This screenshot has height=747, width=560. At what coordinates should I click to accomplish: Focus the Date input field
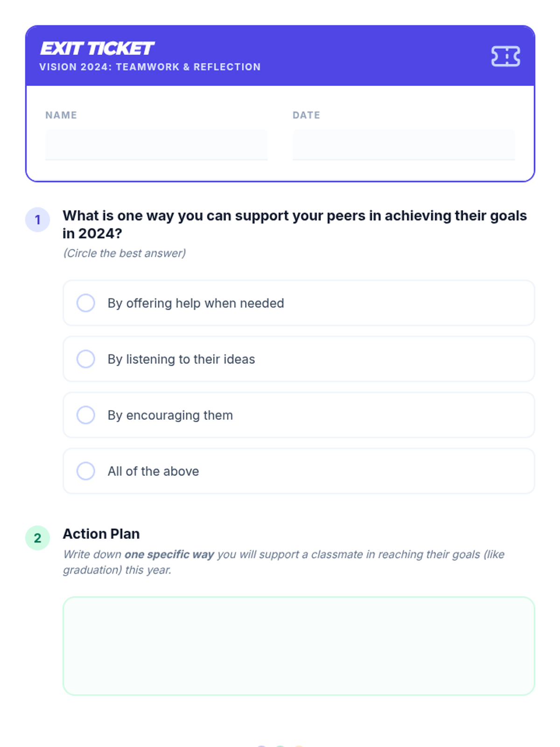coord(404,145)
